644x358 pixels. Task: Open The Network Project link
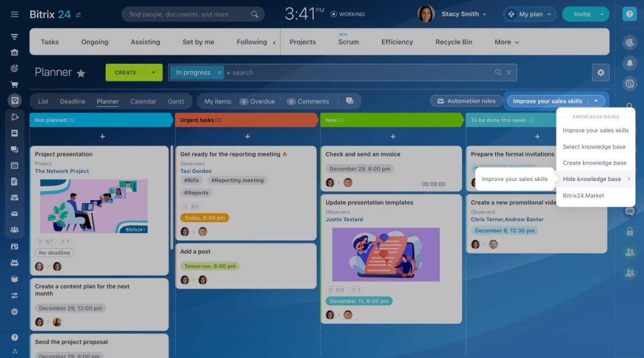coord(61,171)
